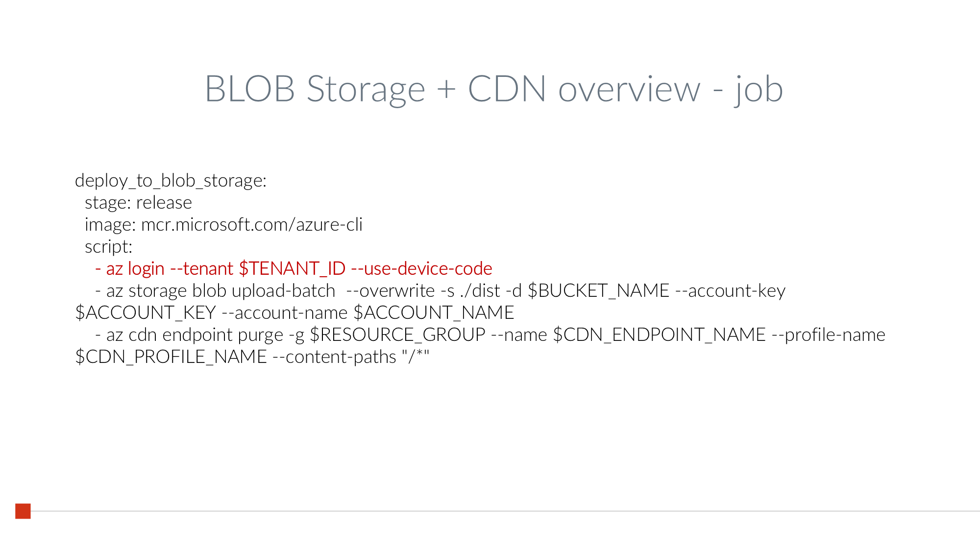The width and height of the screenshot is (980, 551).
Task: Click the "stage: release" line
Action: (x=138, y=203)
